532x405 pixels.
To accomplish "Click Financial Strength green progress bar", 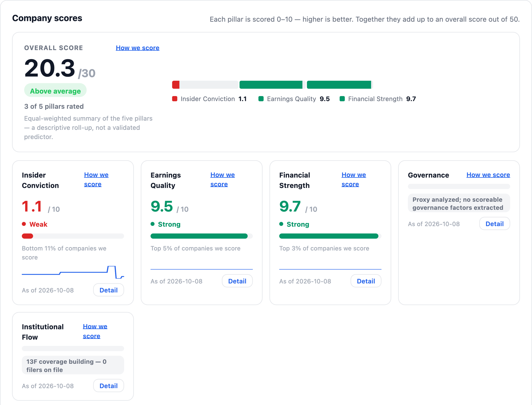I will pos(329,236).
